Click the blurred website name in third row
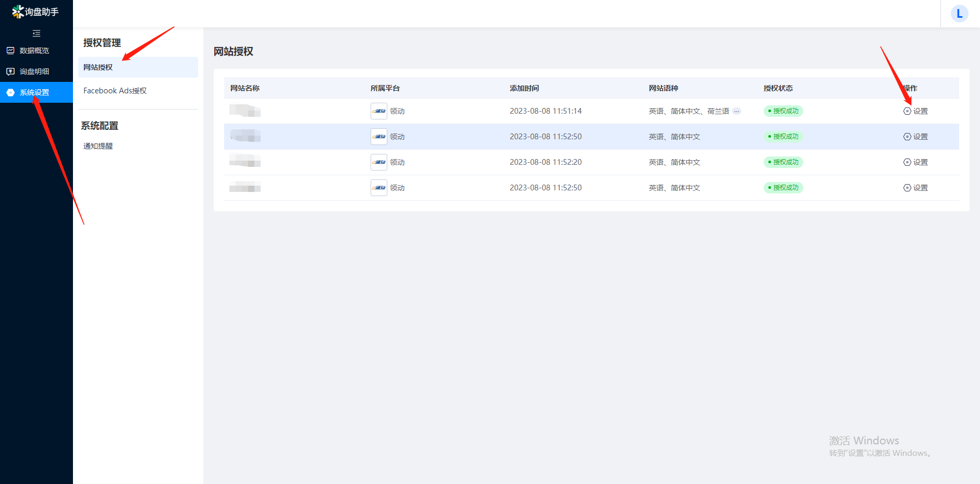 245,161
